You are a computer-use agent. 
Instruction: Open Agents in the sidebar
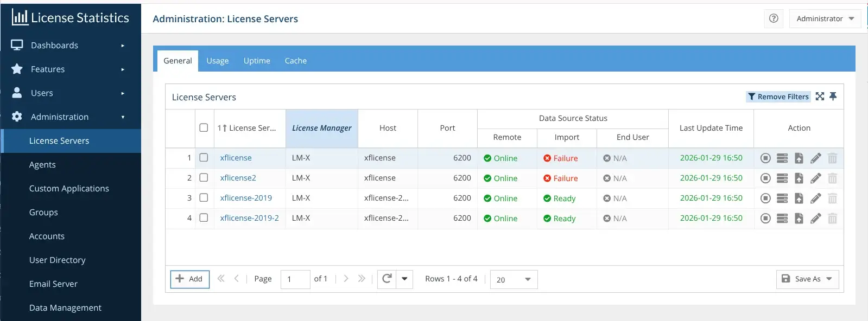pos(71,165)
